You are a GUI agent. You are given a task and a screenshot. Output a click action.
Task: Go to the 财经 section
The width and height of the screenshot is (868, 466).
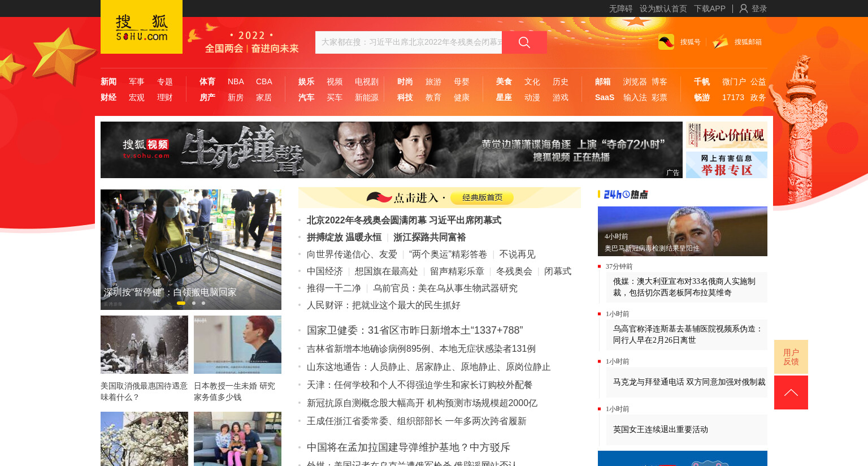[108, 97]
